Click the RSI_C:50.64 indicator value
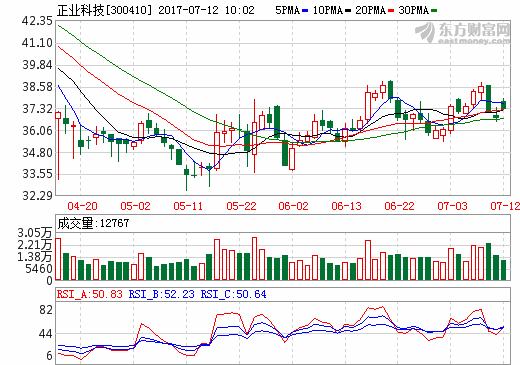 pyautogui.click(x=234, y=294)
